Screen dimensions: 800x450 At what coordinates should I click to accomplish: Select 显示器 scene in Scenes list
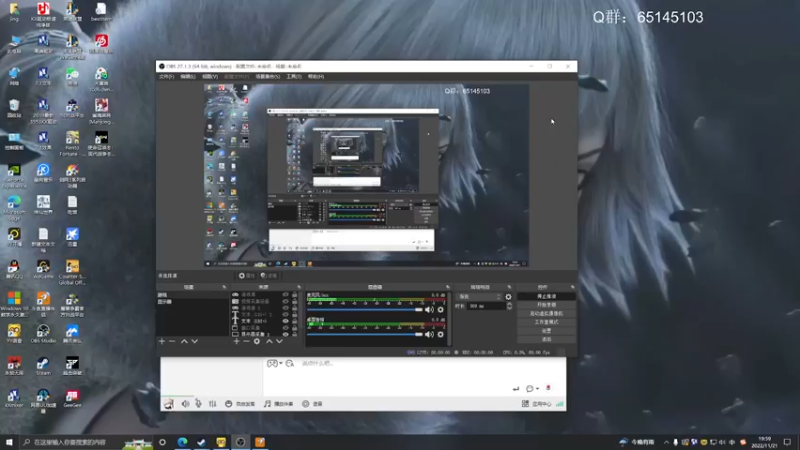click(x=192, y=302)
